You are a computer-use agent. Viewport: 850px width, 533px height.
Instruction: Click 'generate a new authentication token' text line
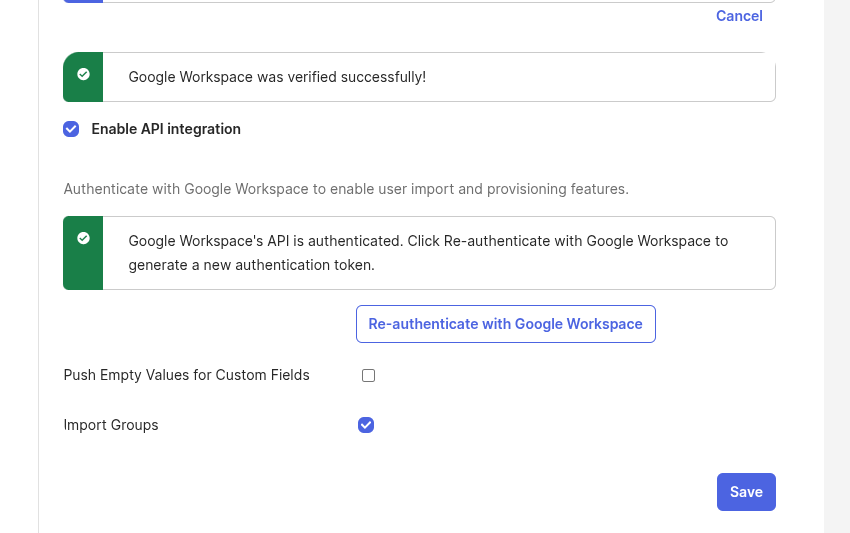tap(251, 265)
